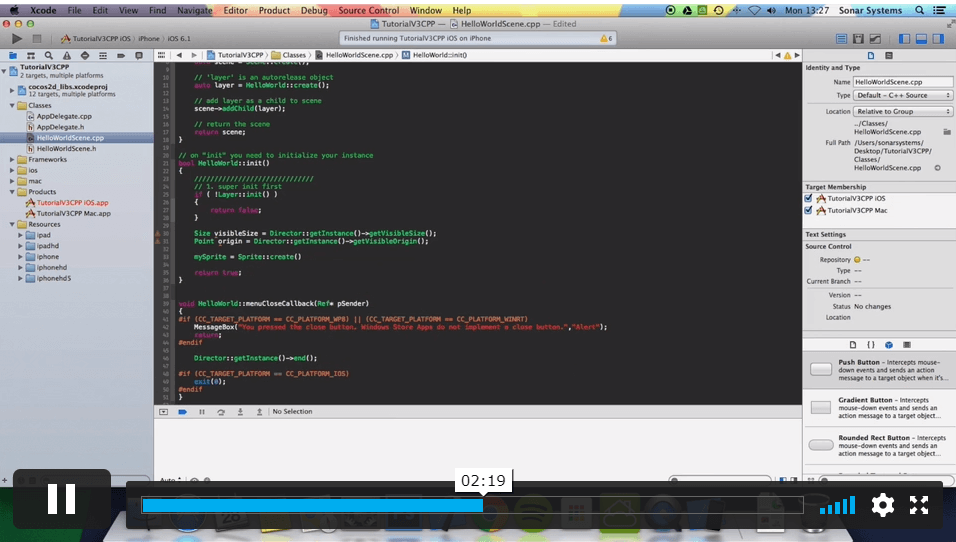
Task: Collapse the Products folder
Action: point(12,192)
